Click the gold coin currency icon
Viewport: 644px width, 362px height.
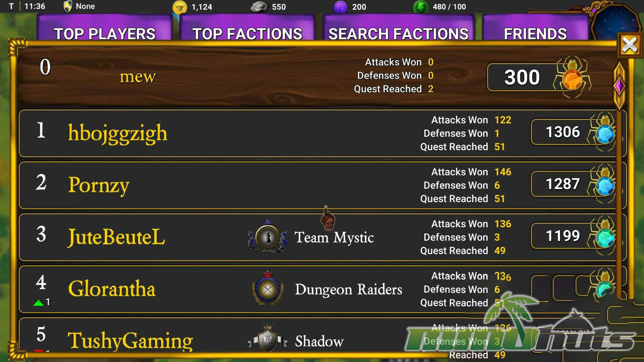coord(179,7)
